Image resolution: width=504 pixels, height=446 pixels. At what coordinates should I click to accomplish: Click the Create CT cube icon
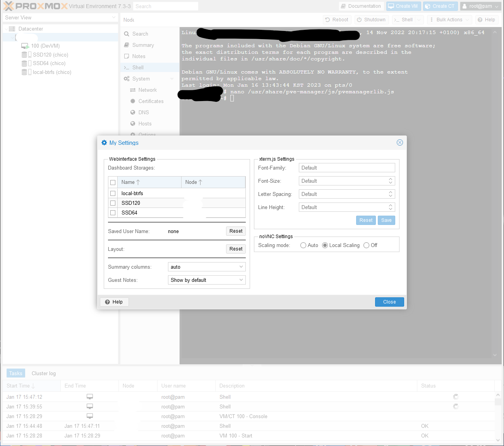pos(428,6)
